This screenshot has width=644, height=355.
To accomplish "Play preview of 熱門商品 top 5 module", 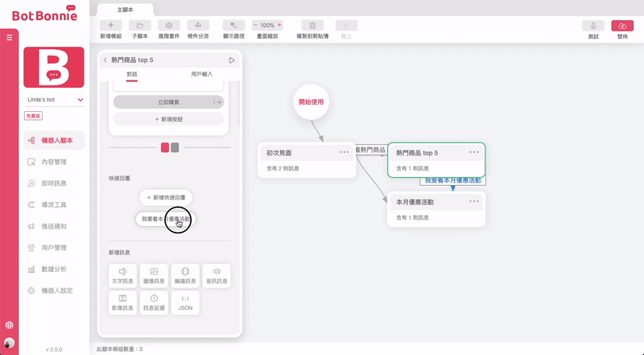I will (232, 60).
